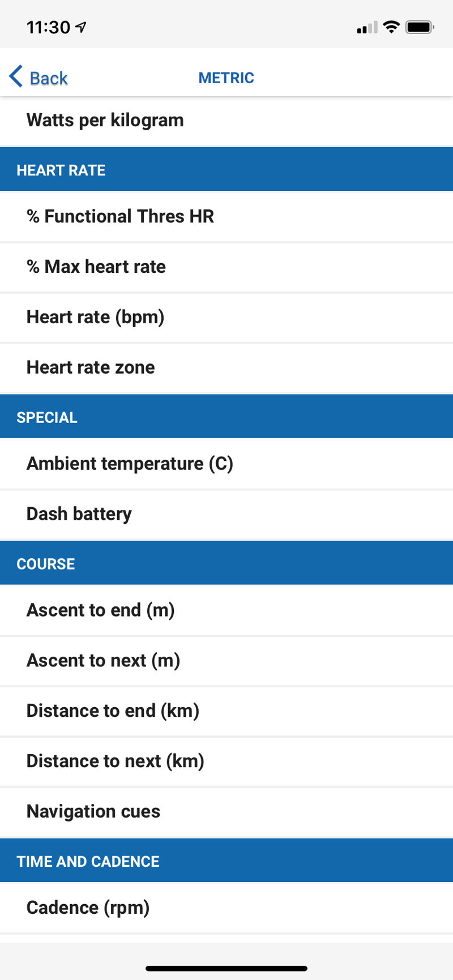Pick Ascent to end (m)
The height and width of the screenshot is (980, 453).
click(x=100, y=610)
